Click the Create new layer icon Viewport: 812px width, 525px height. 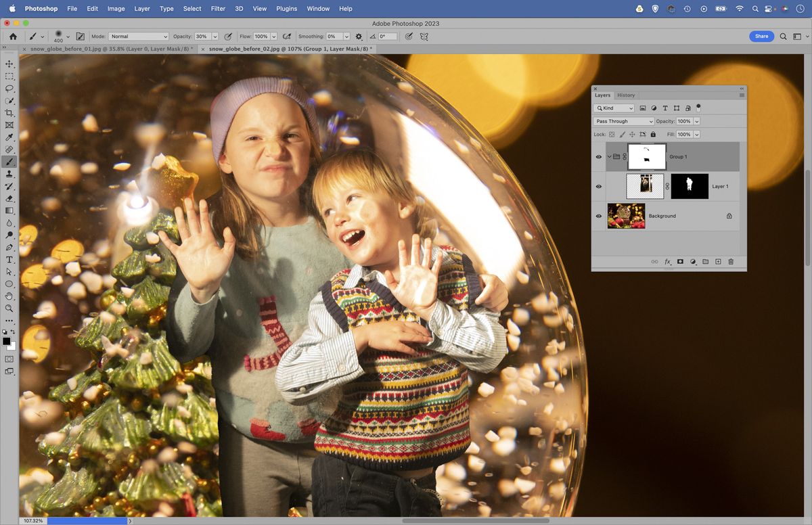pos(717,262)
